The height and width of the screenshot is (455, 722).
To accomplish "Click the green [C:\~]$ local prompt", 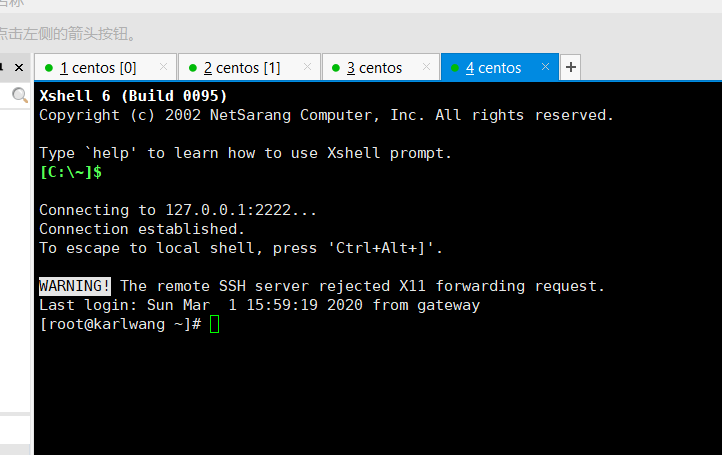I will pyautogui.click(x=70, y=172).
